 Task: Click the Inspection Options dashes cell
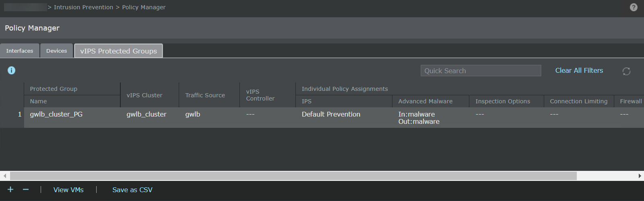506,117
